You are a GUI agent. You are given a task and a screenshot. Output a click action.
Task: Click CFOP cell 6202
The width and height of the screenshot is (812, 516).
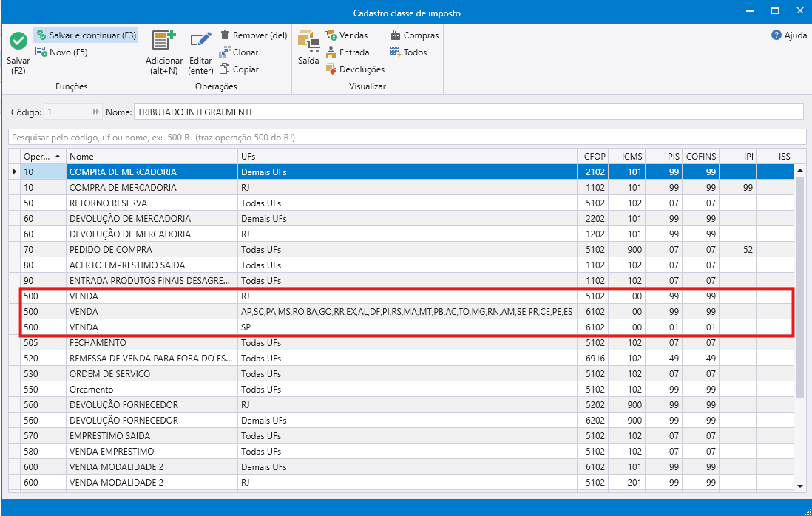point(592,420)
